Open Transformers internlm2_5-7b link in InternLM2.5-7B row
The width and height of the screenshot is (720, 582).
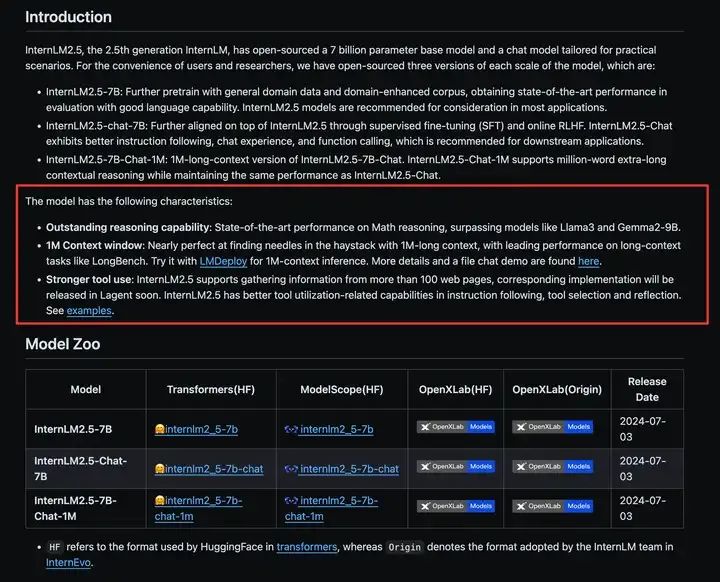pos(196,429)
